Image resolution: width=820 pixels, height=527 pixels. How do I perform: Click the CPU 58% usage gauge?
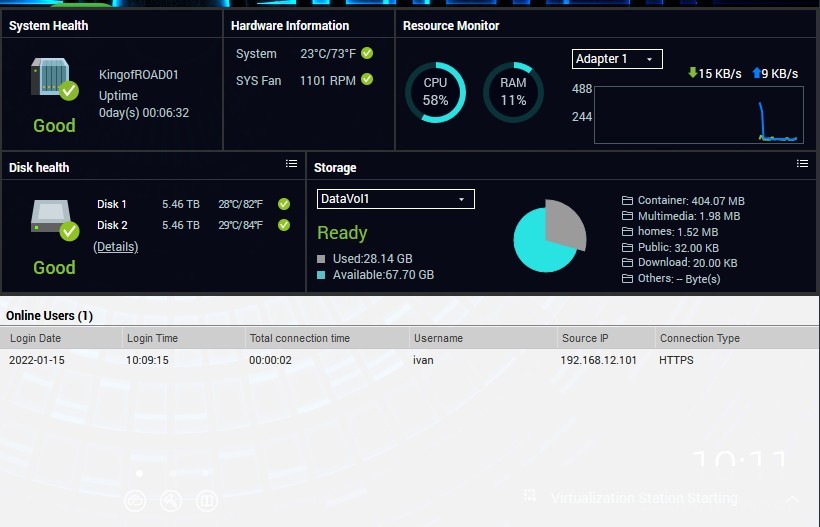tap(436, 93)
